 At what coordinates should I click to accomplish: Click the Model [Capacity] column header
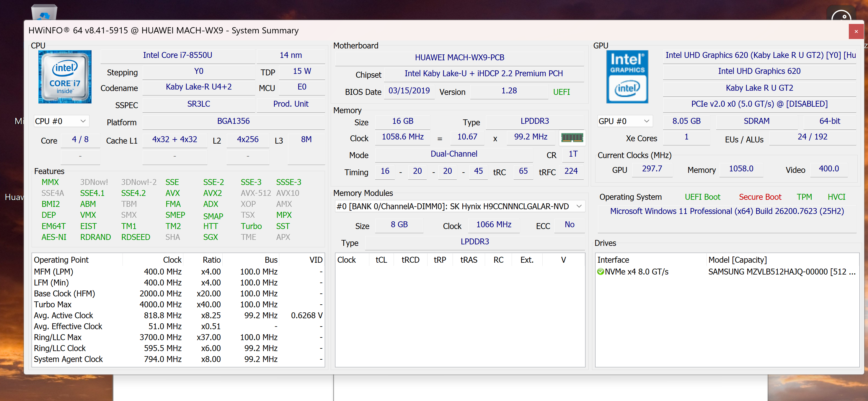tap(783, 260)
